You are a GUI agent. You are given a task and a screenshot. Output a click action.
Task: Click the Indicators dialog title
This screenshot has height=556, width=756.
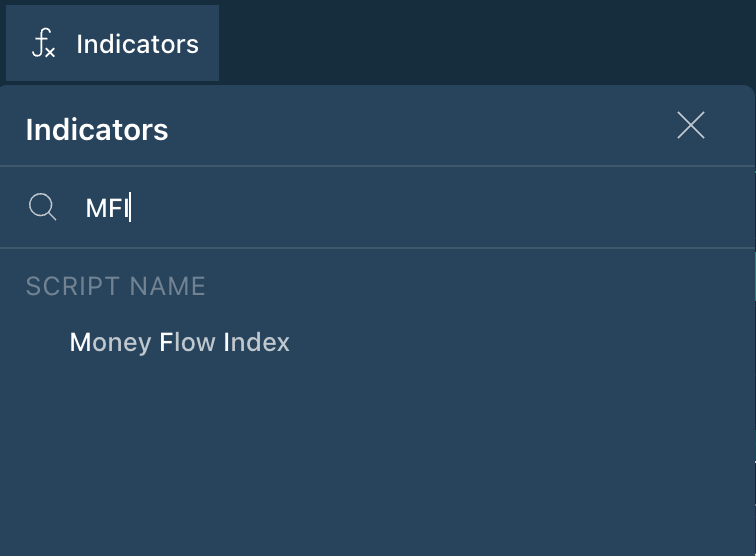(x=97, y=130)
